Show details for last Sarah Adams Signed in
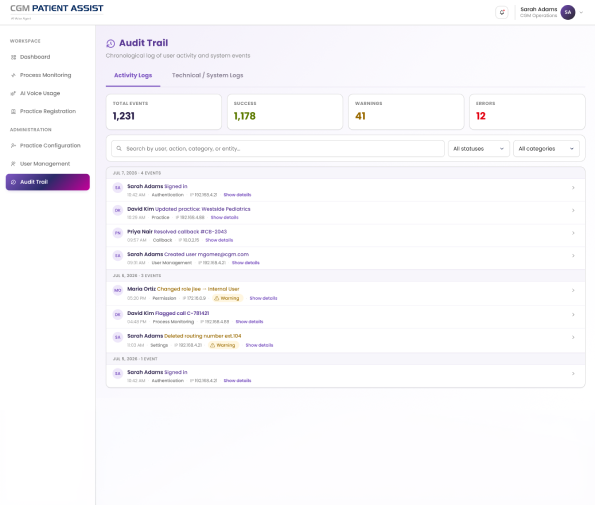The height and width of the screenshot is (505, 595). point(237,381)
